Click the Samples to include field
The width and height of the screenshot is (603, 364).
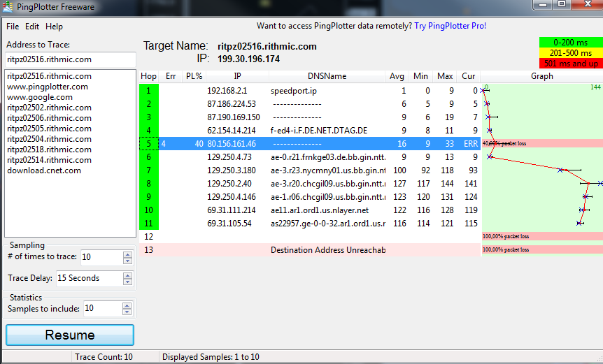point(103,308)
